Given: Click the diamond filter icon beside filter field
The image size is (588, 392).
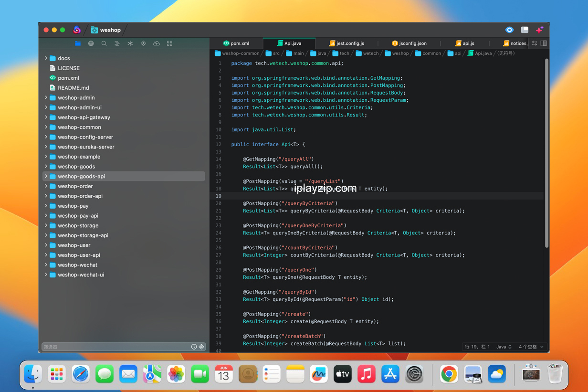Looking at the screenshot, I should (201, 347).
